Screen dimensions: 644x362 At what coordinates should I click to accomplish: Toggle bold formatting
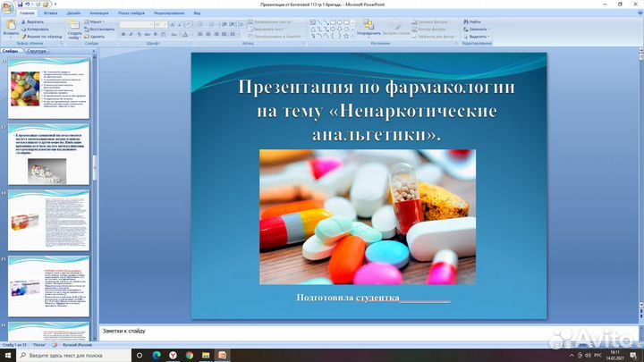(123, 35)
